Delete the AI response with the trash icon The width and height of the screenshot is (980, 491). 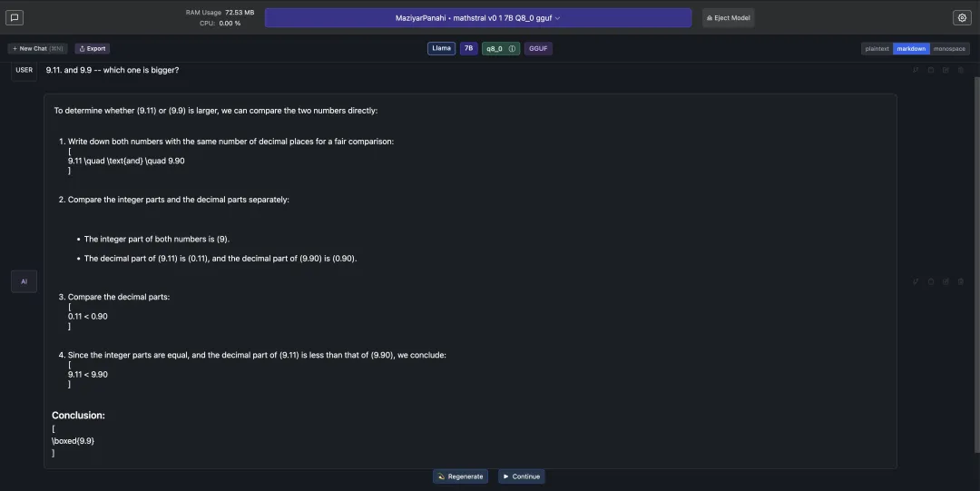(961, 281)
